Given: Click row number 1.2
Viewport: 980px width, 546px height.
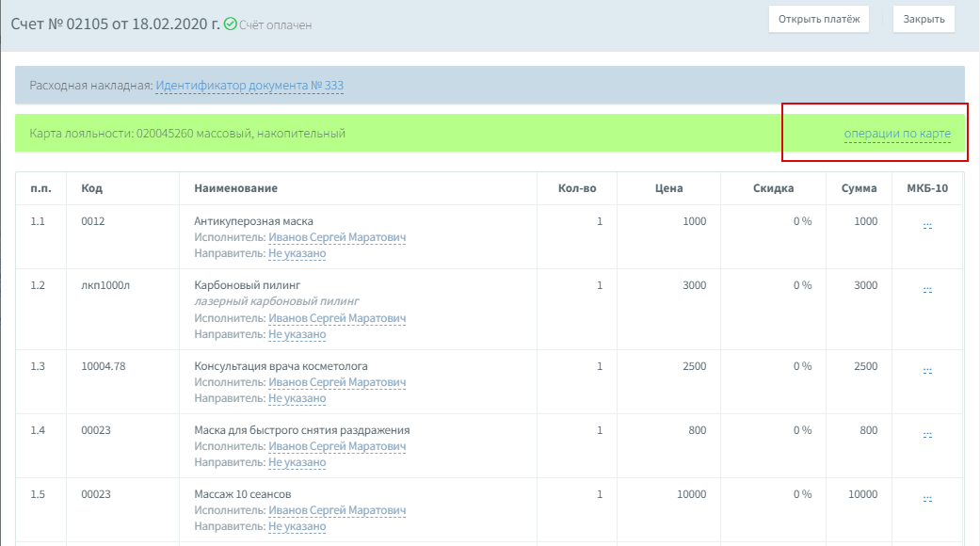Looking at the screenshot, I should point(38,285).
